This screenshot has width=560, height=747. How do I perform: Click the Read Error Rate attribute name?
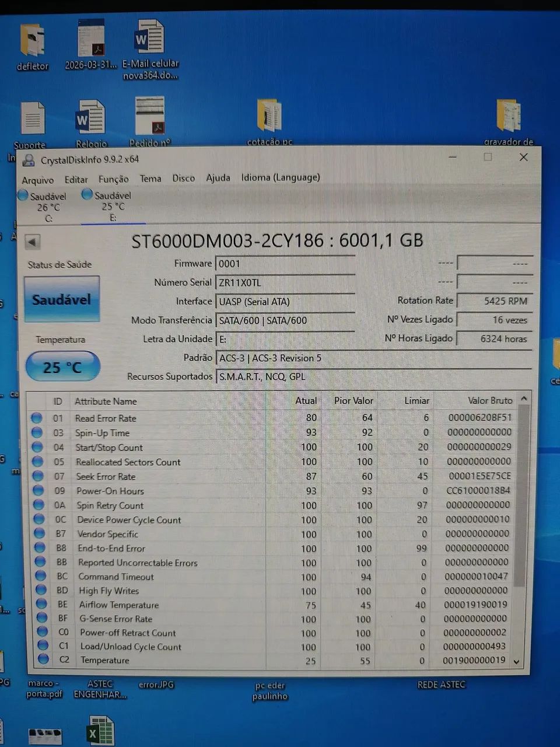click(x=106, y=418)
